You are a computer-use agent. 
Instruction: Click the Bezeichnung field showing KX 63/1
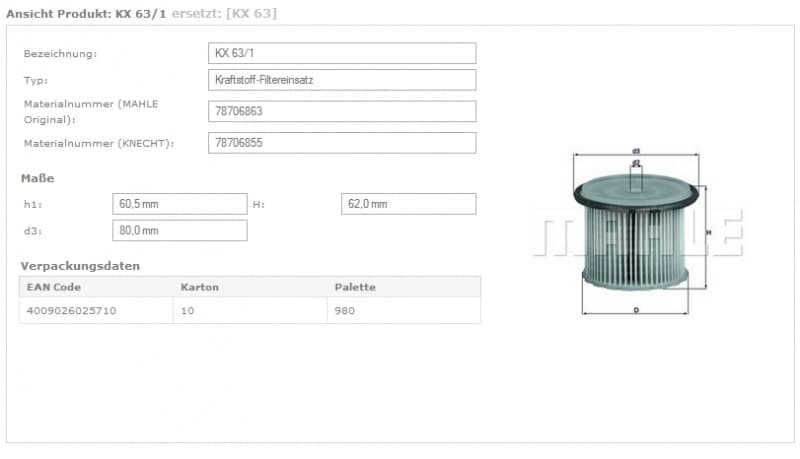tap(342, 53)
